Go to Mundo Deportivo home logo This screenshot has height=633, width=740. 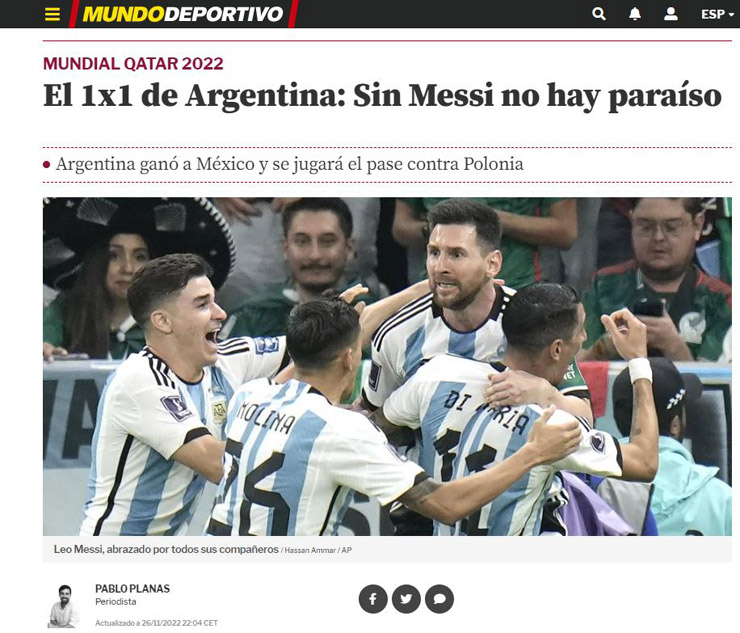point(183,14)
